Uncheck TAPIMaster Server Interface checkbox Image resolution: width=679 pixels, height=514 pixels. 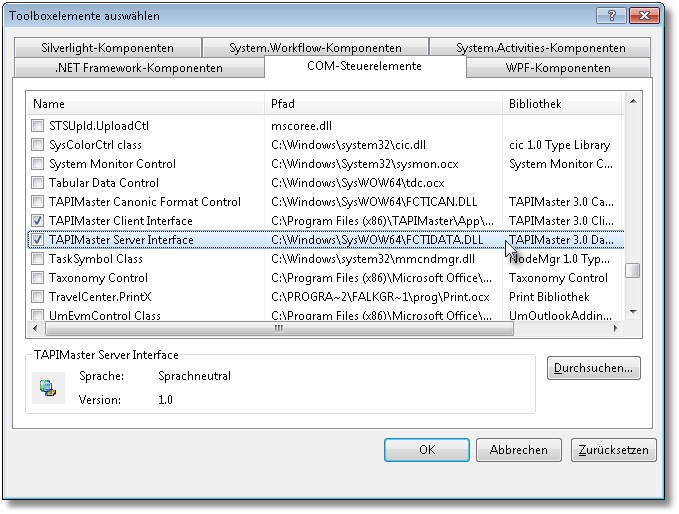click(x=38, y=240)
